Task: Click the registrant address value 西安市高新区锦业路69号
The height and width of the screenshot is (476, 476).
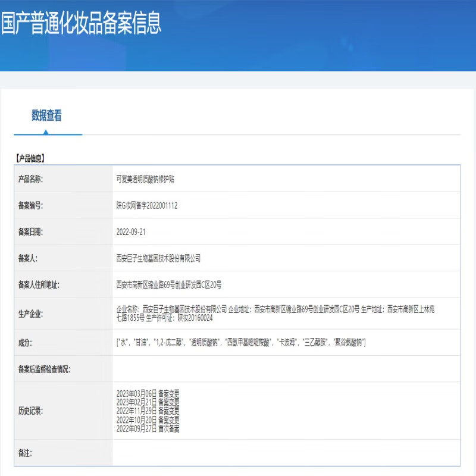Action: (x=168, y=284)
